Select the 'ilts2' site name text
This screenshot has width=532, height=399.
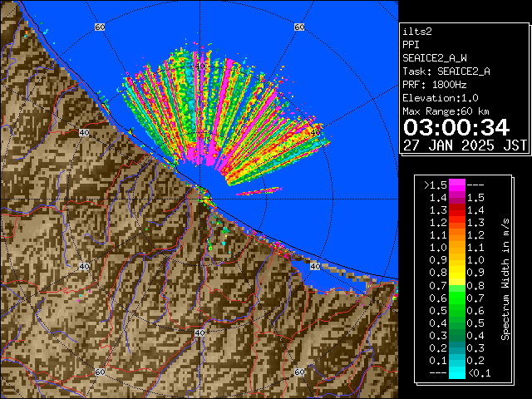417,32
